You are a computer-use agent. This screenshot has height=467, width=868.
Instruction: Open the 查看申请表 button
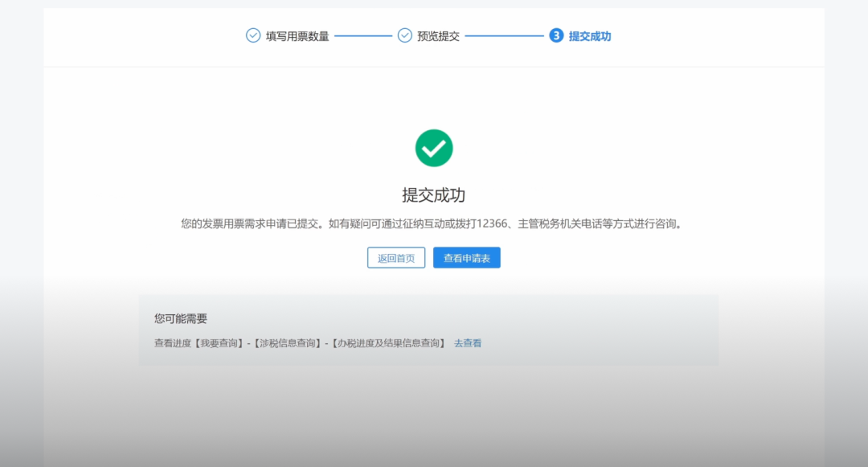pyautogui.click(x=467, y=258)
